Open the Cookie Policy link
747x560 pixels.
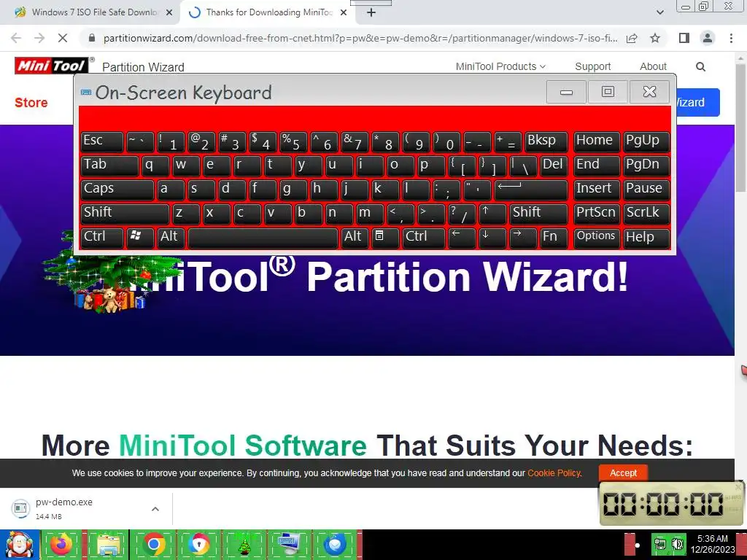(554, 472)
